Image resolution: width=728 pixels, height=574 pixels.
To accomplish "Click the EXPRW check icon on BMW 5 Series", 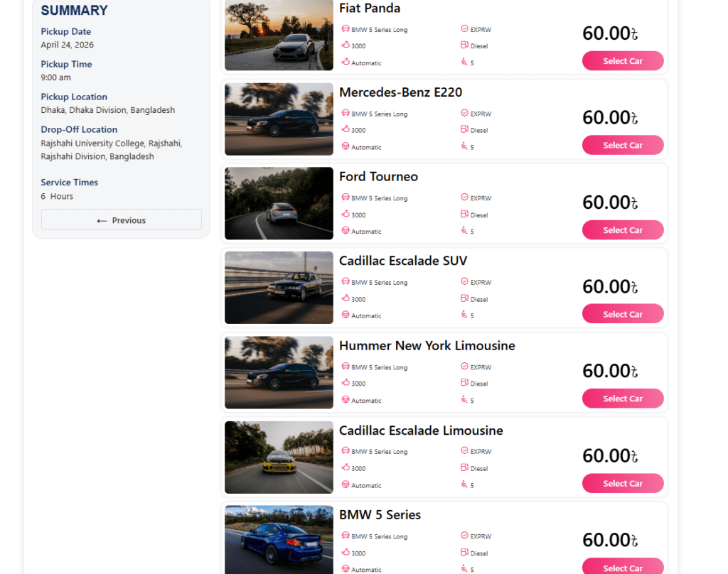I will [x=464, y=536].
